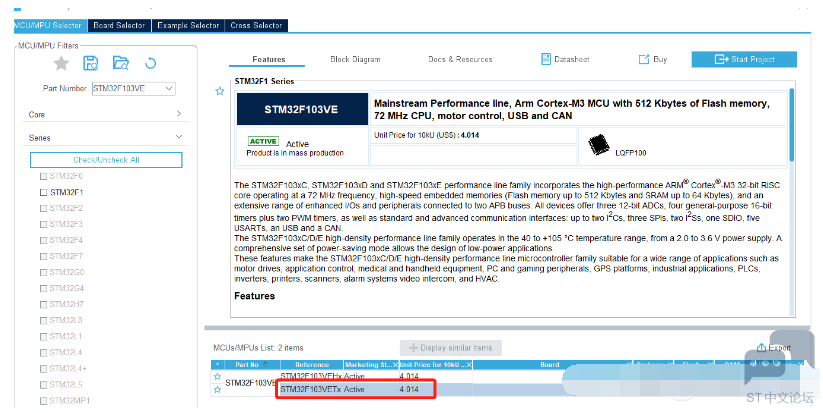Click the STM32F103VE title block
Screen dimensions: 823x413
pyautogui.click(x=302, y=110)
